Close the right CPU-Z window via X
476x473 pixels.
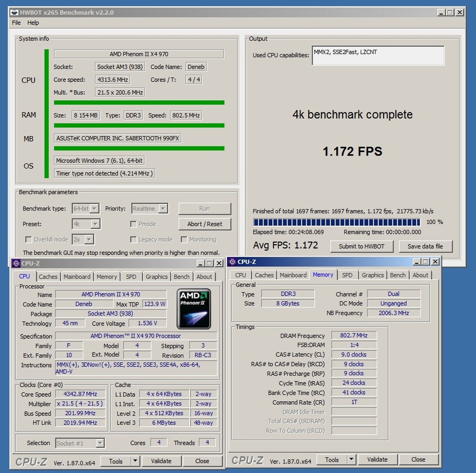pyautogui.click(x=435, y=262)
